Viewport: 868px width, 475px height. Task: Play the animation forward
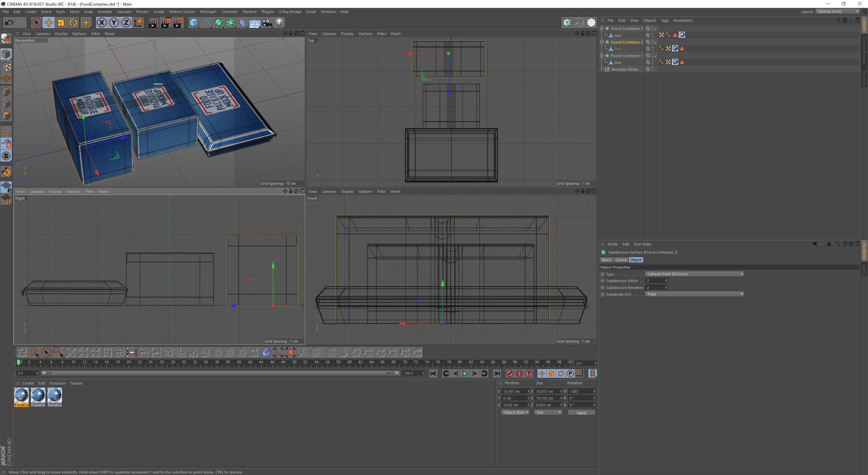pyautogui.click(x=465, y=374)
